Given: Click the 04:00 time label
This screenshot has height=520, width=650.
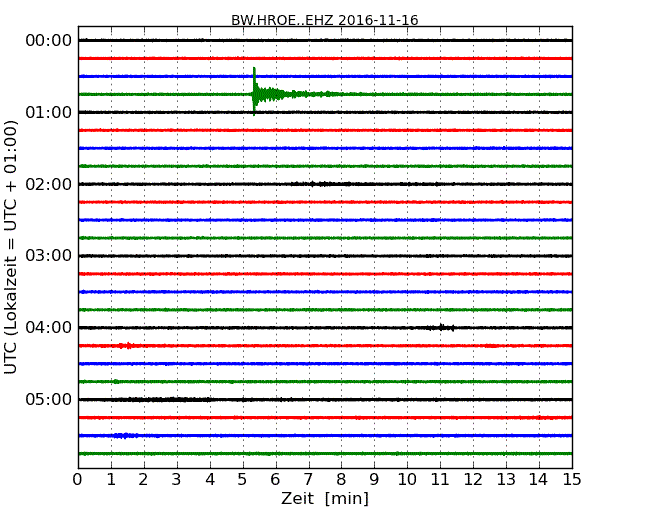Looking at the screenshot, I should 49,328.
